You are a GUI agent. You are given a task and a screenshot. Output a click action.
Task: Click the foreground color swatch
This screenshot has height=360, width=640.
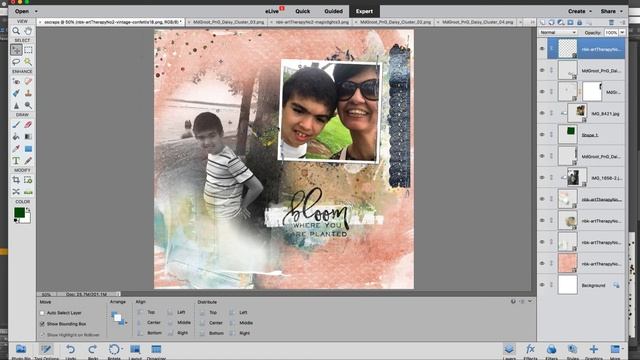19,213
